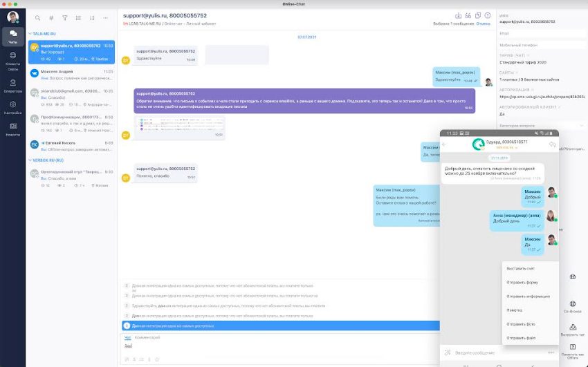Open Моисеев Андрей chat
This screenshot has height=367, width=588.
coord(71,75)
